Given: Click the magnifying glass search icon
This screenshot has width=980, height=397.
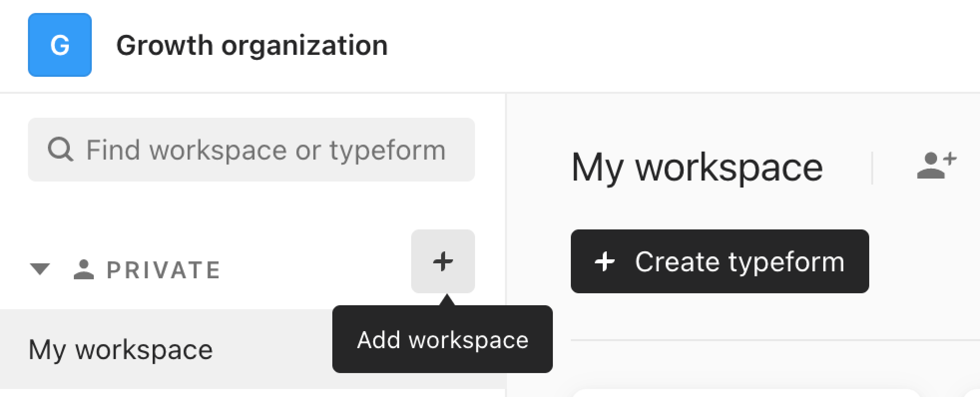Looking at the screenshot, I should (x=60, y=150).
